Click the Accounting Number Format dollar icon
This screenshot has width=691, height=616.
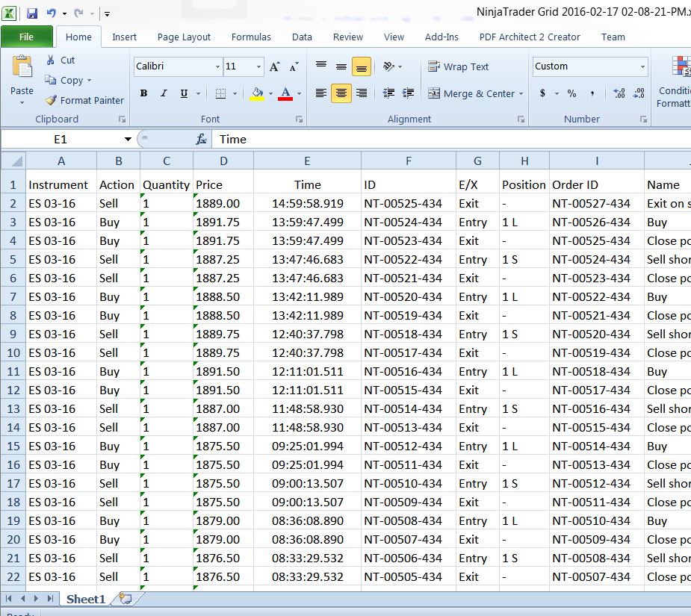pyautogui.click(x=542, y=93)
